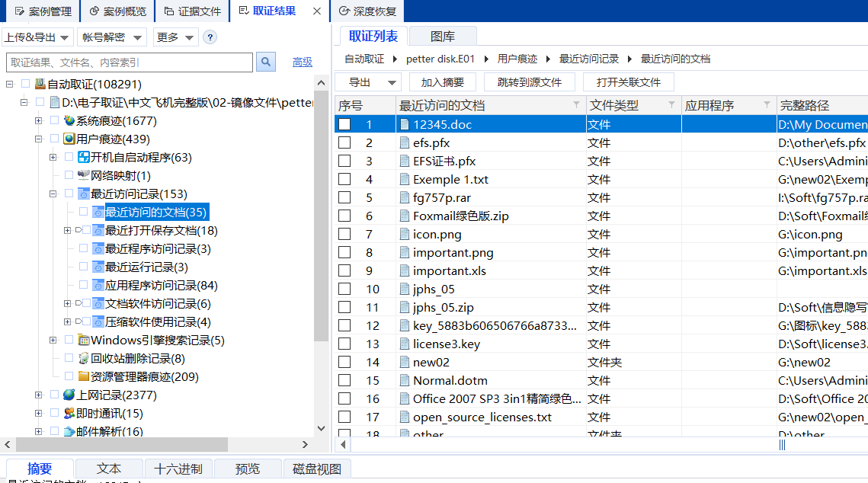Click the 回收站删除记录 recycle icon
Screen dimensions: 868x483
pos(84,359)
